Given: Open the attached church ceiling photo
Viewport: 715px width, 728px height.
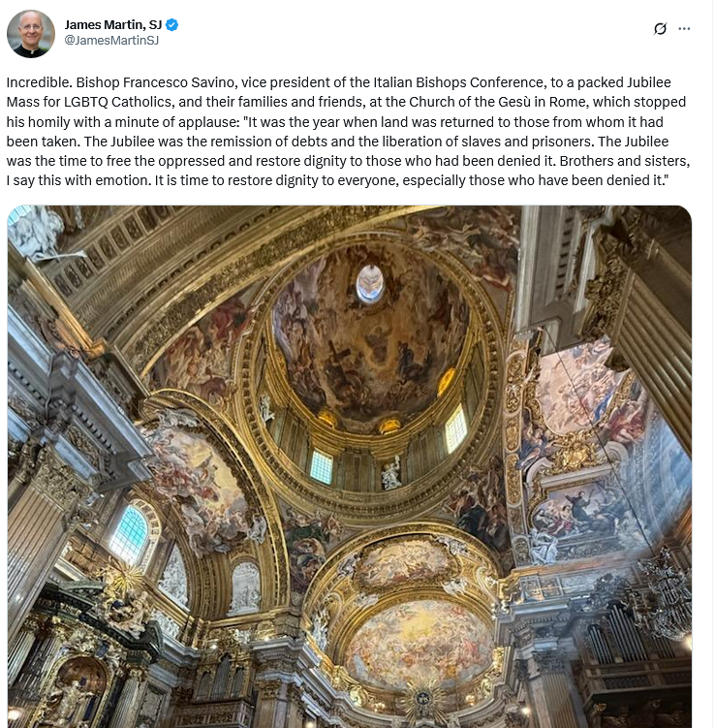Looking at the screenshot, I should pyautogui.click(x=350, y=466).
